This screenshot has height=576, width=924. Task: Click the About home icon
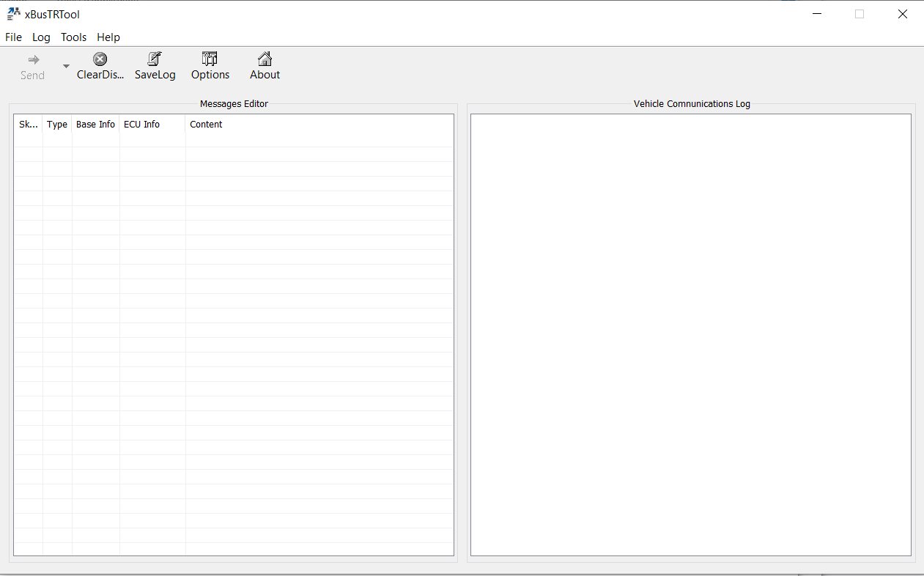(265, 59)
